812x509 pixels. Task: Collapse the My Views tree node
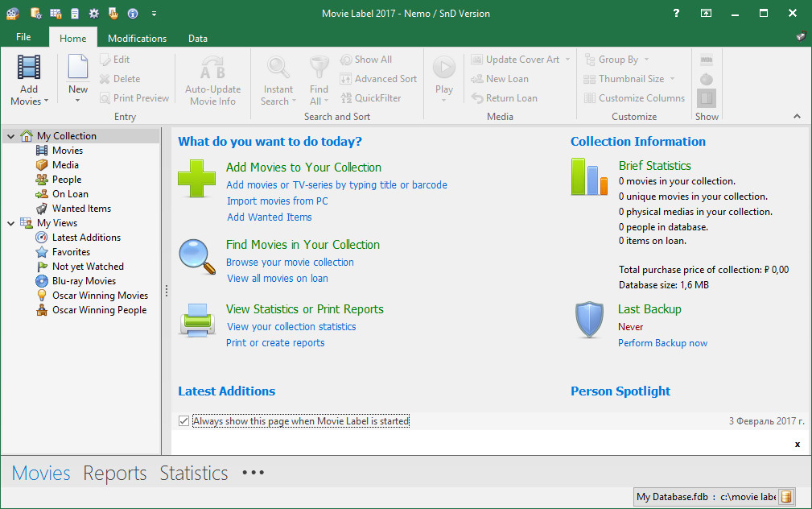point(11,223)
